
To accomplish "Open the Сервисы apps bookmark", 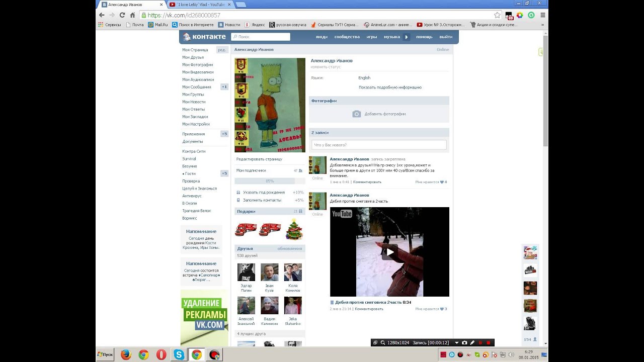I will 109,24.
